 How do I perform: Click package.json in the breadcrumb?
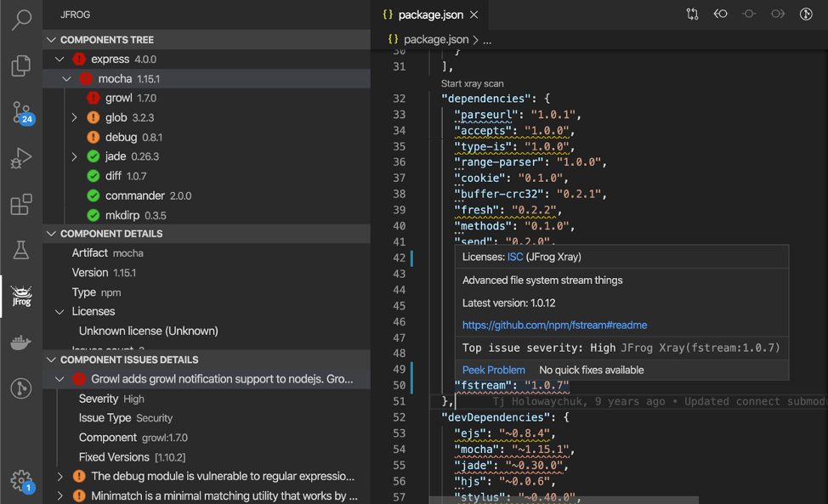coord(436,40)
